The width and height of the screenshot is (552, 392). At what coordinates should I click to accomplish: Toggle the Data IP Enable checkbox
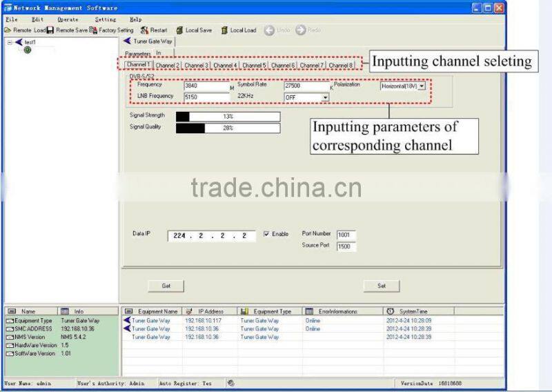point(266,234)
